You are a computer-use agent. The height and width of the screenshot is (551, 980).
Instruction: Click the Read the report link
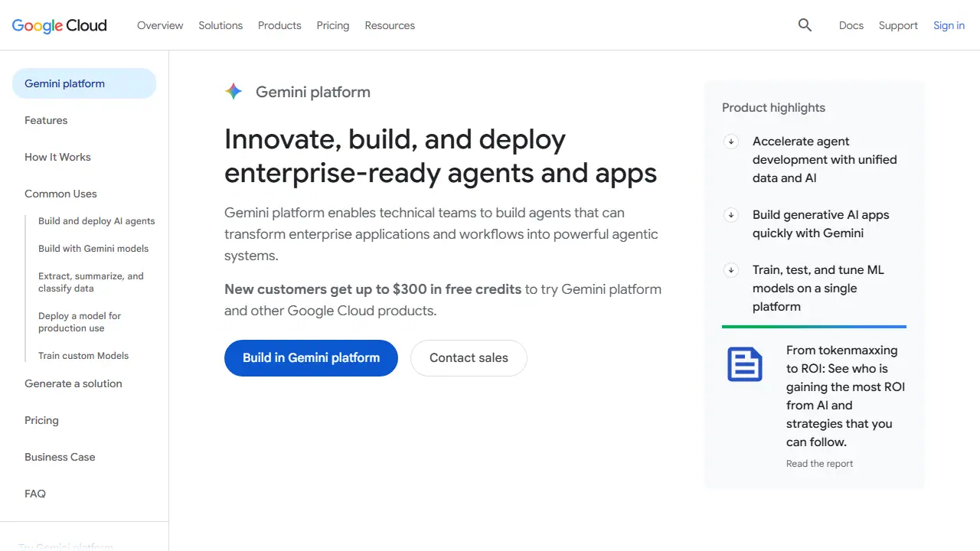[819, 464]
